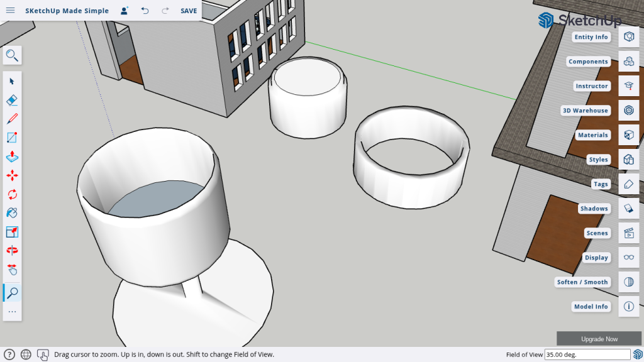Pick the Line pencil tool

pos(12,119)
